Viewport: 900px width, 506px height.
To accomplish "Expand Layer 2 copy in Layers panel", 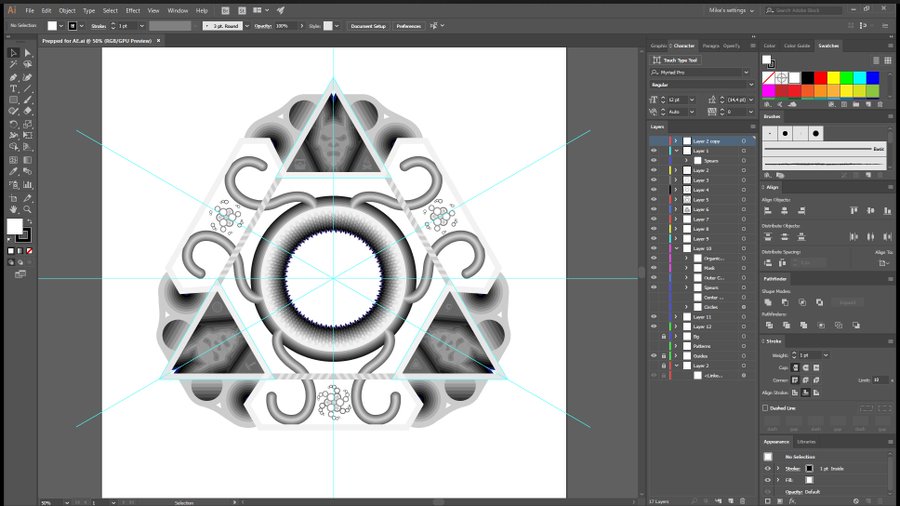I will click(x=675, y=142).
